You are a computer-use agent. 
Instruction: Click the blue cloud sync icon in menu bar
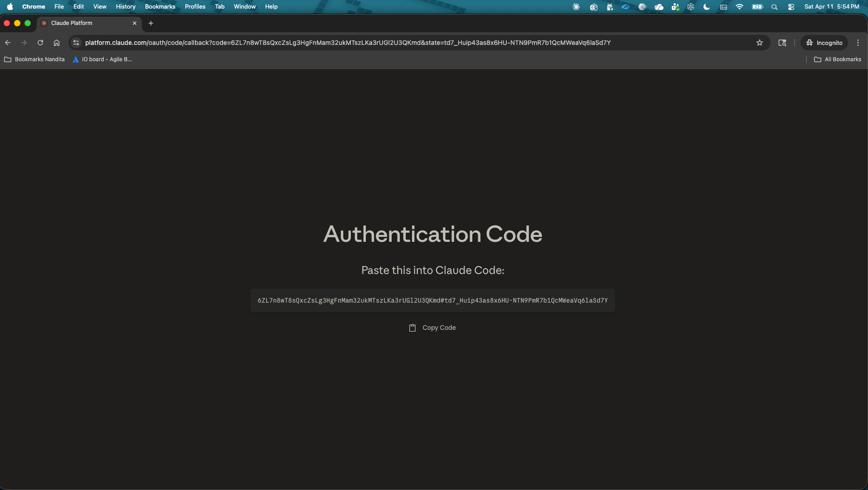(x=626, y=7)
